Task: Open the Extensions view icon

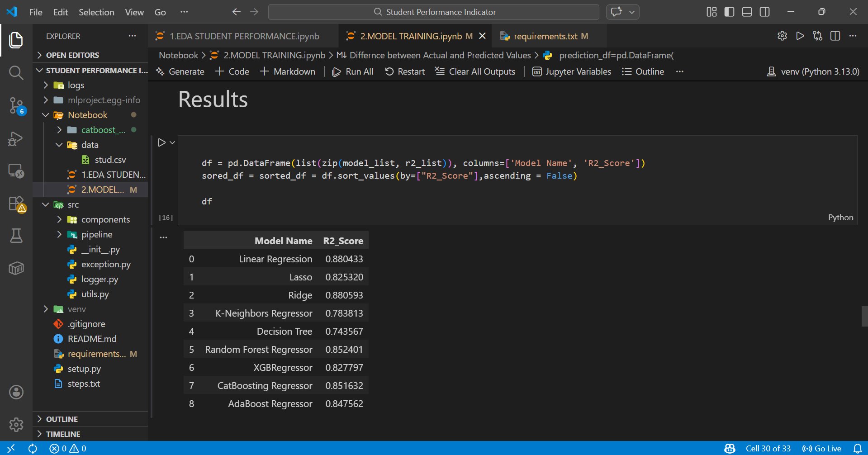Action: [16, 204]
